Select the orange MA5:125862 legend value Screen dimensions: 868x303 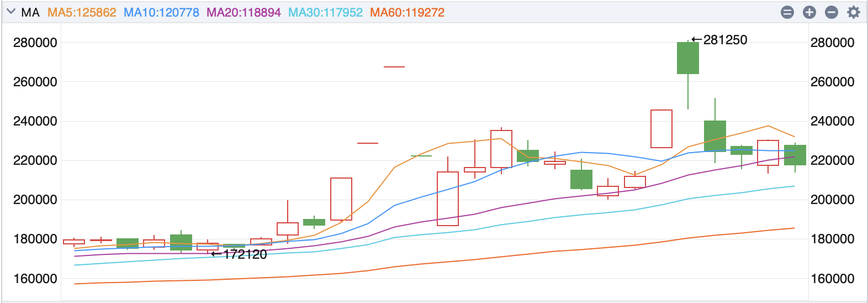click(82, 12)
